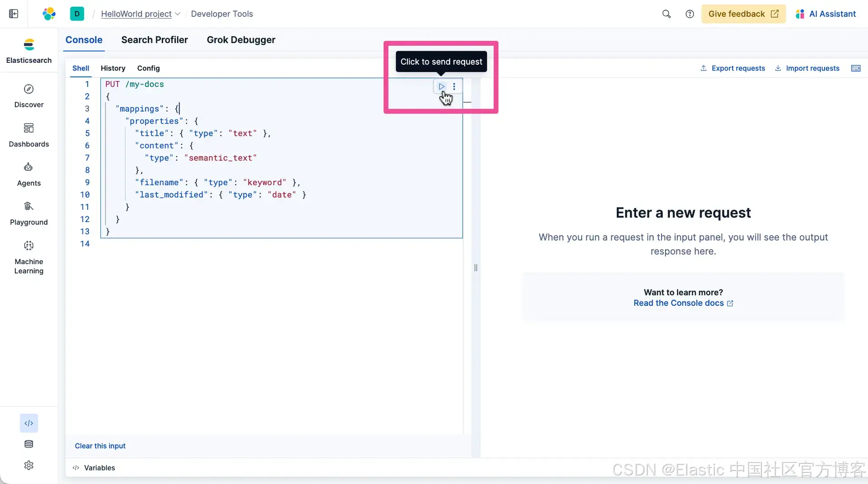Open Machine Learning from the sidebar
The height and width of the screenshot is (484, 868).
[29, 258]
